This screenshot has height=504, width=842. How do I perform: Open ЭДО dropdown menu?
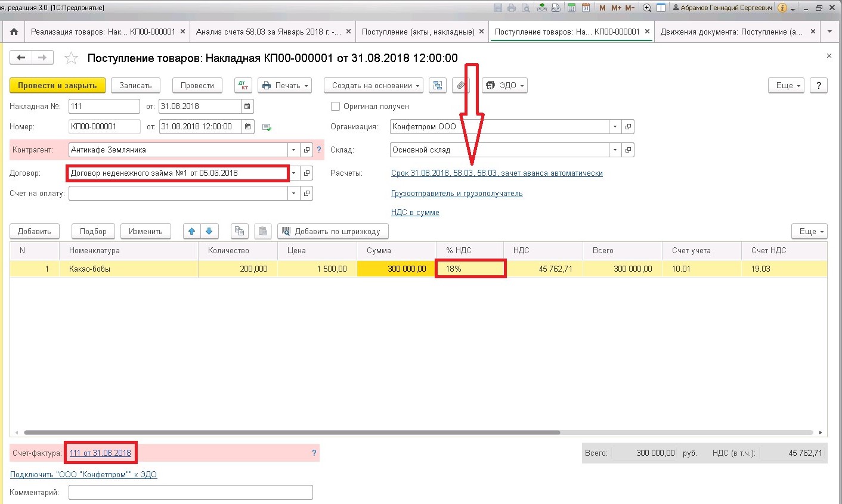coord(504,85)
